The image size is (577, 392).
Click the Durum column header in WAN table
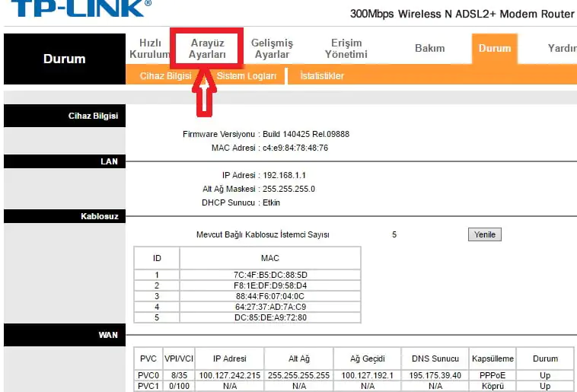point(545,359)
